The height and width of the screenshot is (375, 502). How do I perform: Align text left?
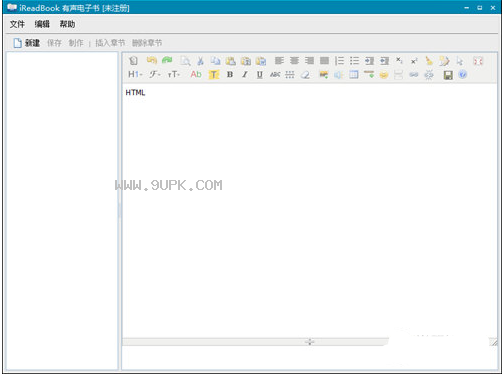(279, 61)
